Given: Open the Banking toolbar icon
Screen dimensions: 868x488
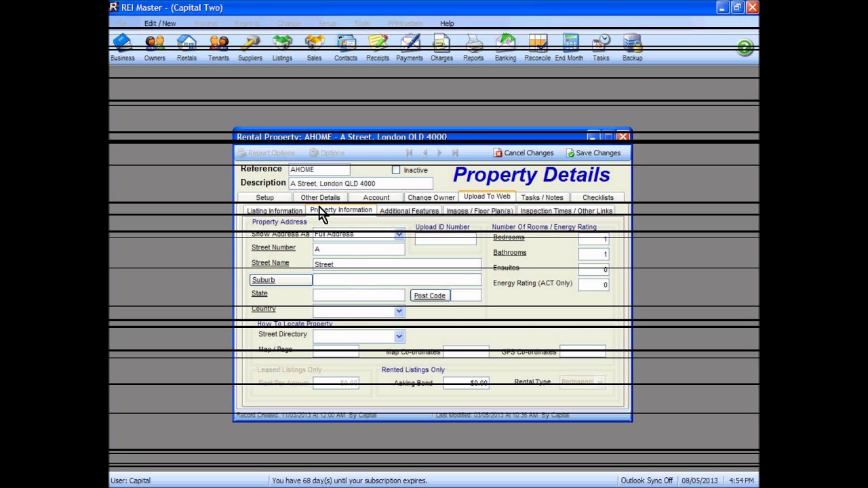Looking at the screenshot, I should (x=505, y=48).
